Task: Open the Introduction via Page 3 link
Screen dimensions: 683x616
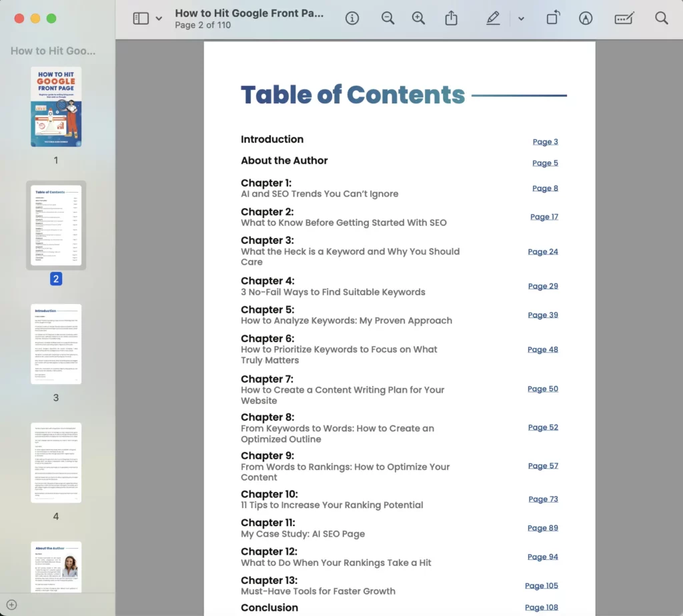Action: pyautogui.click(x=546, y=141)
